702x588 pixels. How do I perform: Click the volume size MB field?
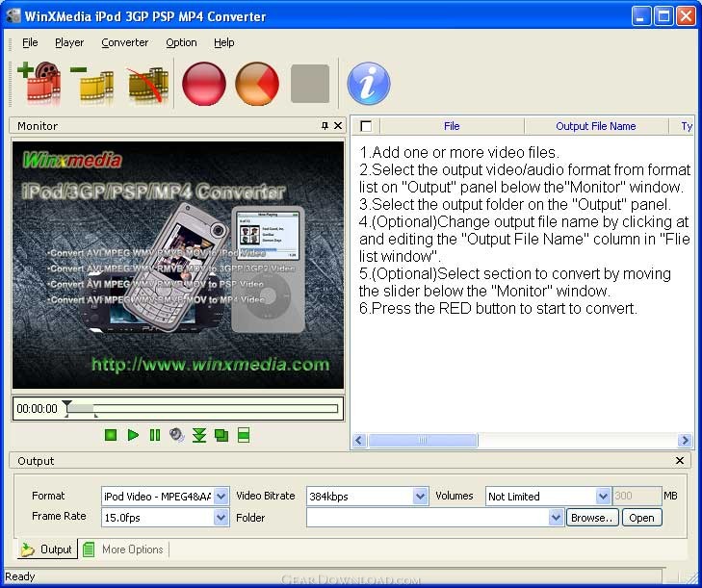pos(637,496)
